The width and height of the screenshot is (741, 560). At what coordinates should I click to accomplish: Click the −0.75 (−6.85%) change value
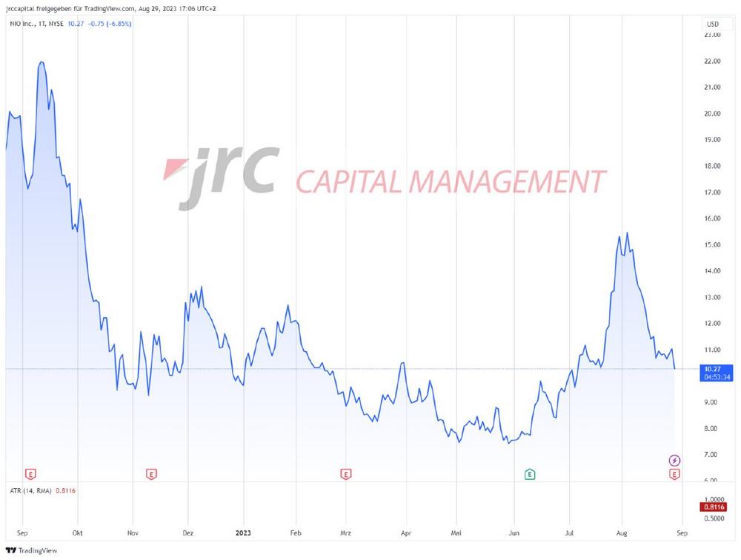(110, 24)
